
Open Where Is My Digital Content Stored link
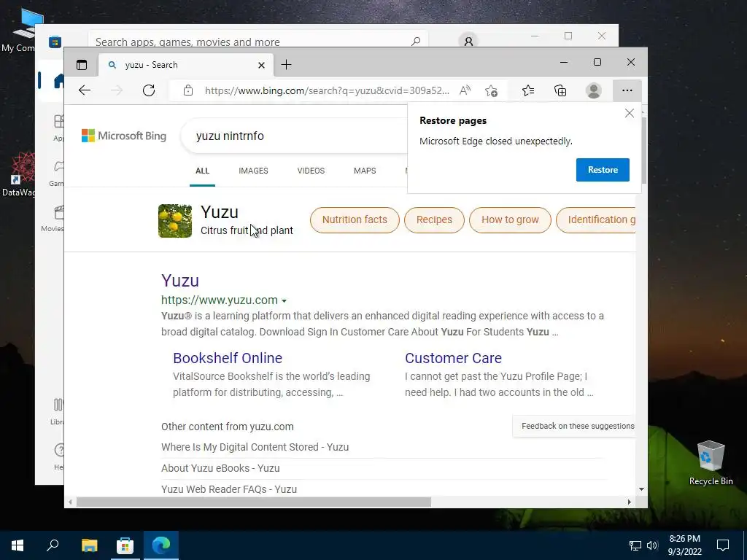(x=255, y=447)
